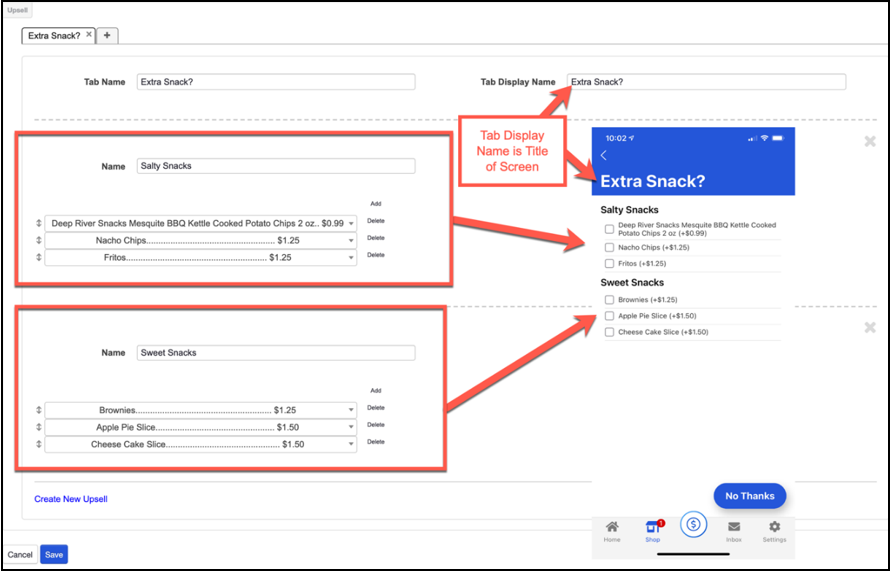Tap the dollar sign circle icon
The height and width of the screenshot is (571, 890).
click(693, 524)
